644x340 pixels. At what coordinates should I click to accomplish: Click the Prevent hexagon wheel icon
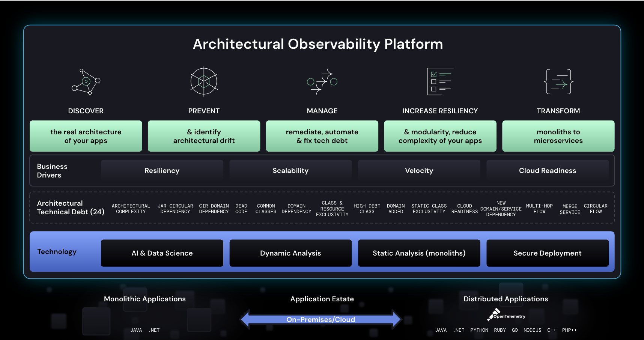[204, 81]
